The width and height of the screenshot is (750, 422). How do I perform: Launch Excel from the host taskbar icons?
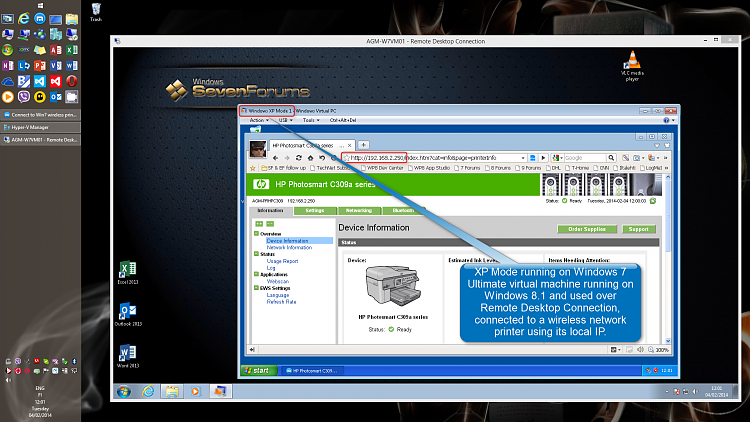click(72, 50)
